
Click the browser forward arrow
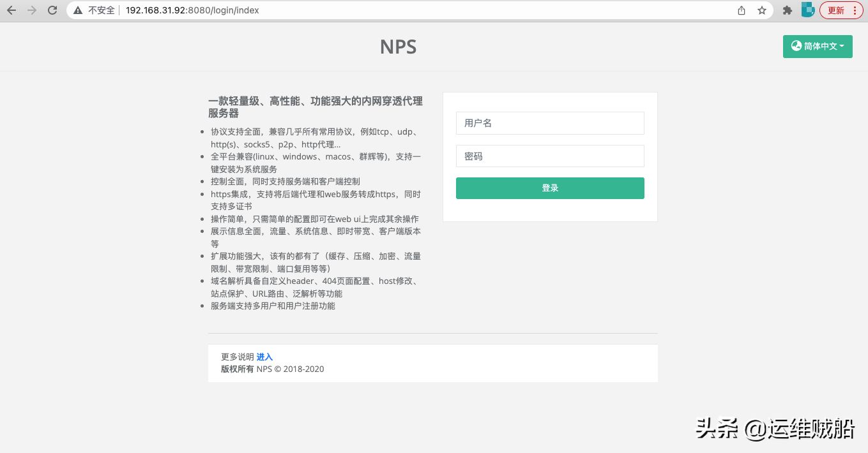32,10
